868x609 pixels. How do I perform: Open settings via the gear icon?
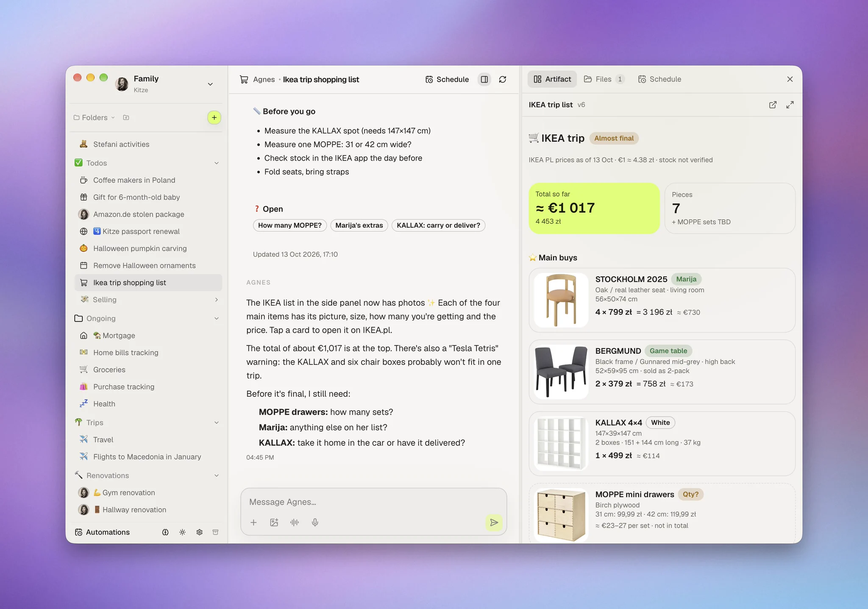tap(199, 532)
